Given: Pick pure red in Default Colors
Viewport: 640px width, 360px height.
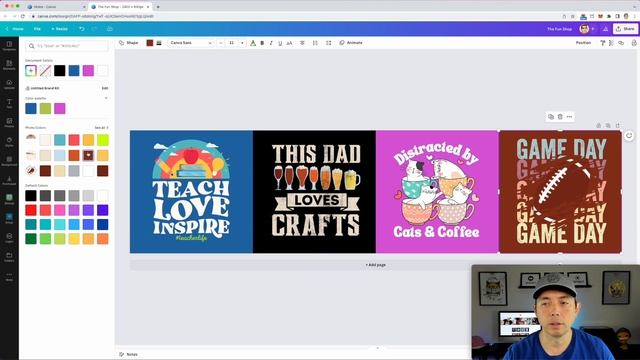Looking at the screenshot, I should point(31,210).
